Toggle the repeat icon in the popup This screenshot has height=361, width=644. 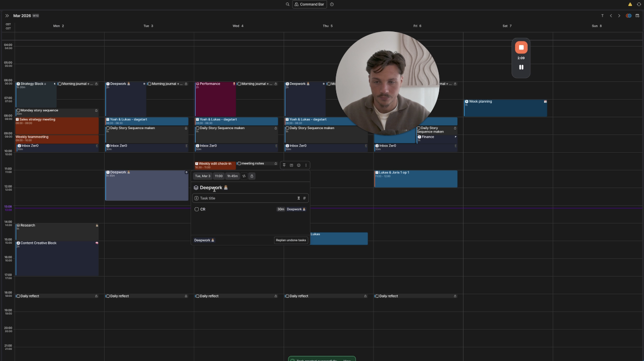[x=244, y=176]
